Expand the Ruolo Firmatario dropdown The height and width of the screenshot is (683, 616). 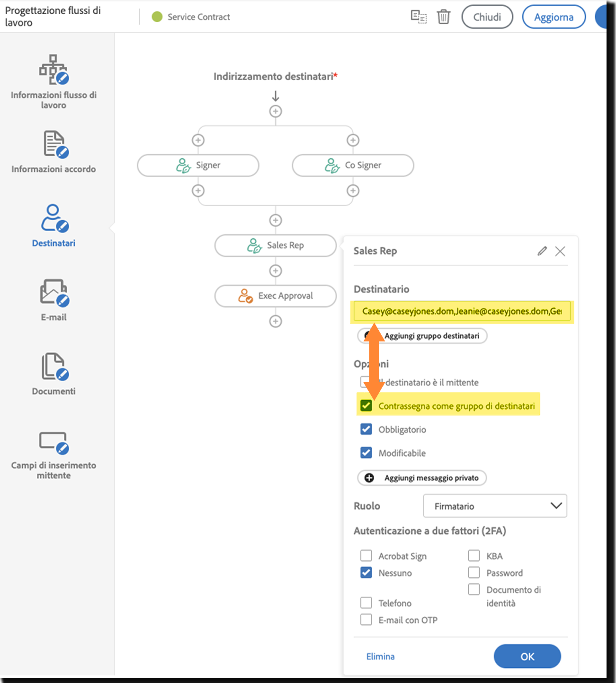click(495, 506)
